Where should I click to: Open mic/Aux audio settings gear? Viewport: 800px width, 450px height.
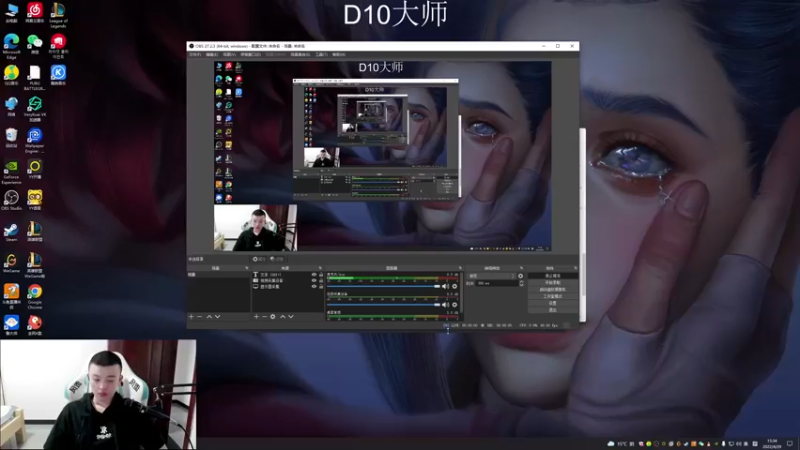(455, 286)
